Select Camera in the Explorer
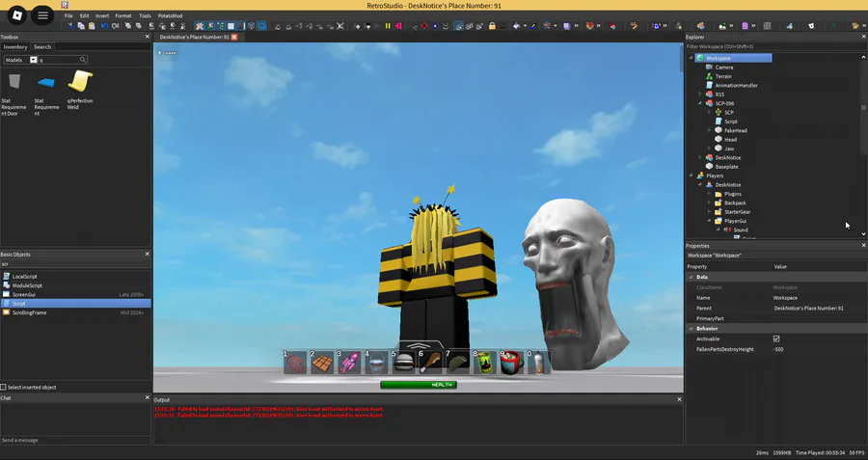 tap(724, 67)
